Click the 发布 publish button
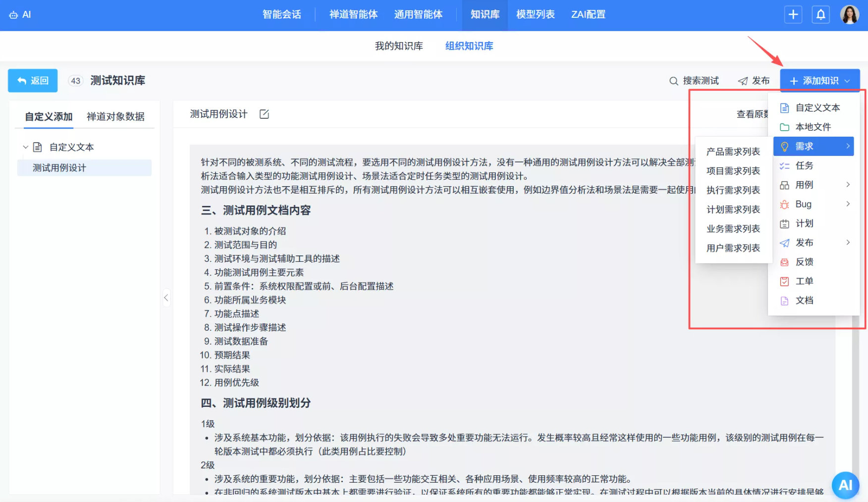This screenshot has width=868, height=502. (x=754, y=80)
